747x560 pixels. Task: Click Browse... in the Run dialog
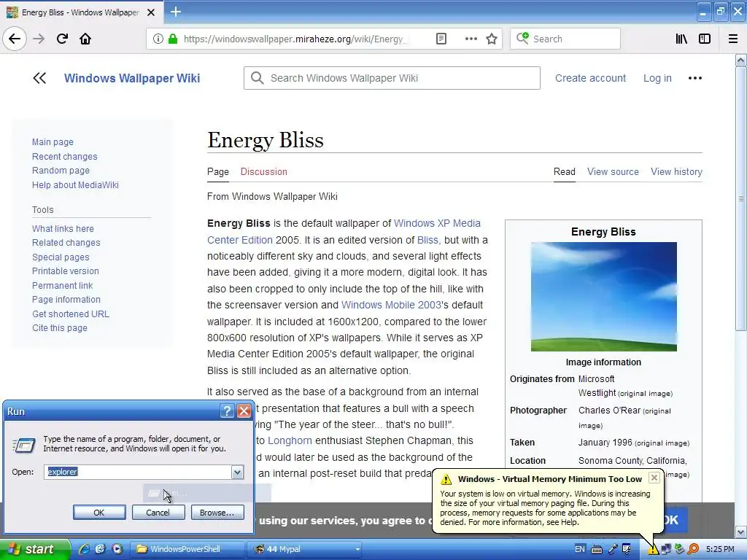[217, 513]
